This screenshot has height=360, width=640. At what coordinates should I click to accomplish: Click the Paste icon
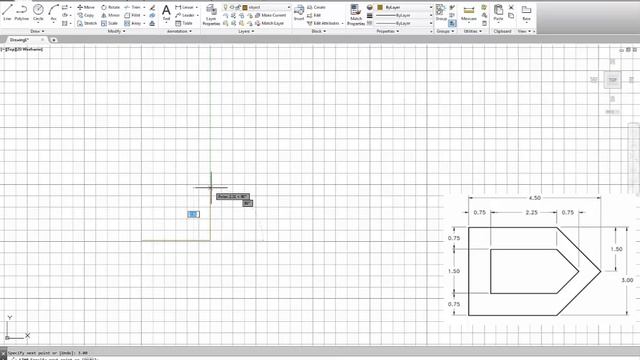point(498,12)
